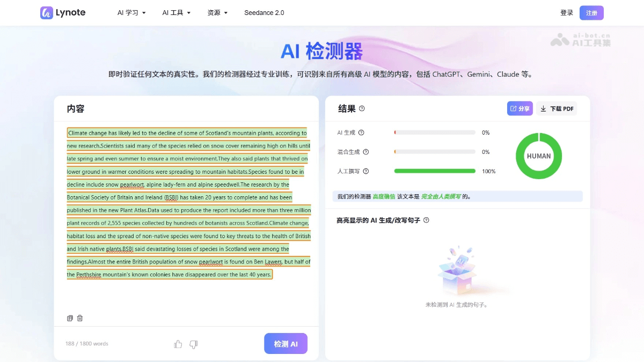
Task: Copy the content using the copy icon
Action: pyautogui.click(x=70, y=318)
